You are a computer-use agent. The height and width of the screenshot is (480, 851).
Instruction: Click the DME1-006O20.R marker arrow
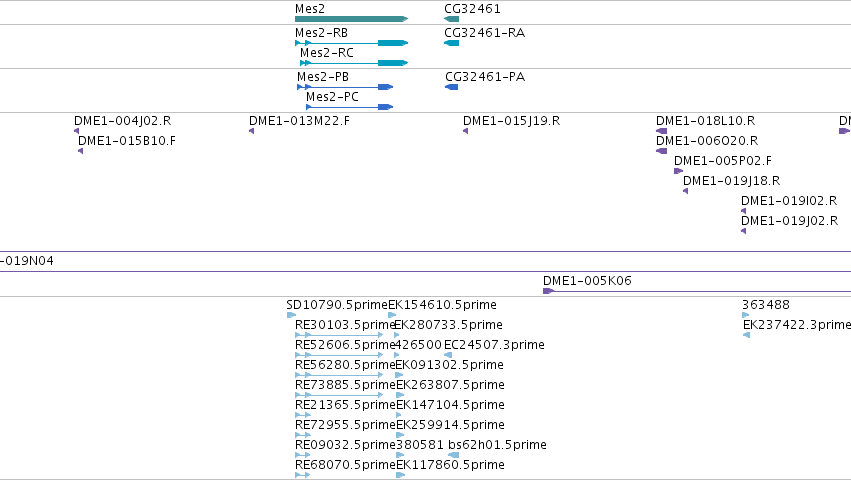[x=662, y=151]
